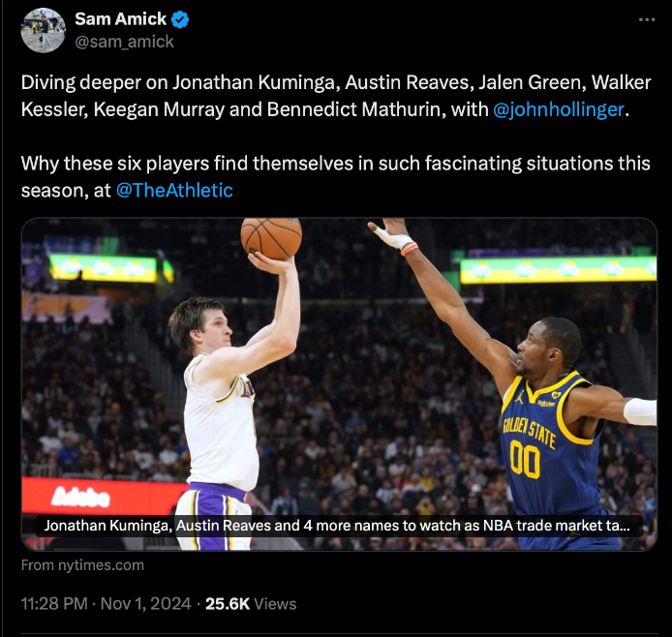
Task: Open the article preview image
Action: click(x=339, y=383)
